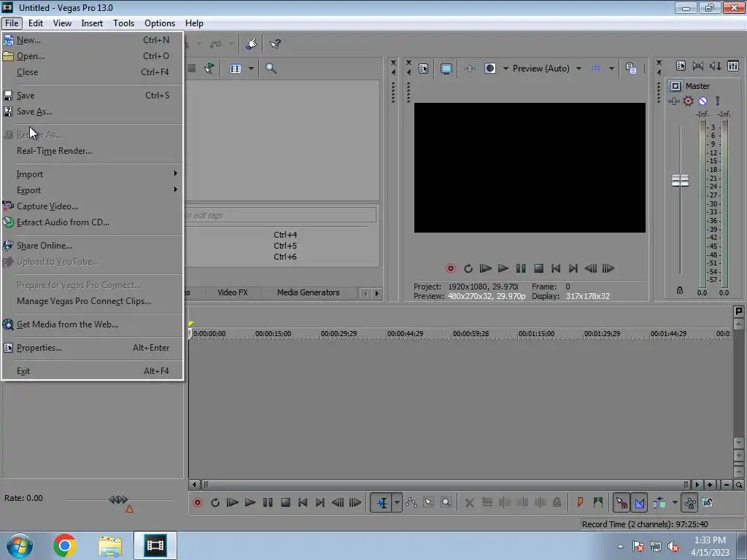Image resolution: width=747 pixels, height=560 pixels.
Task: Click Record button under the video preview
Action: (451, 268)
